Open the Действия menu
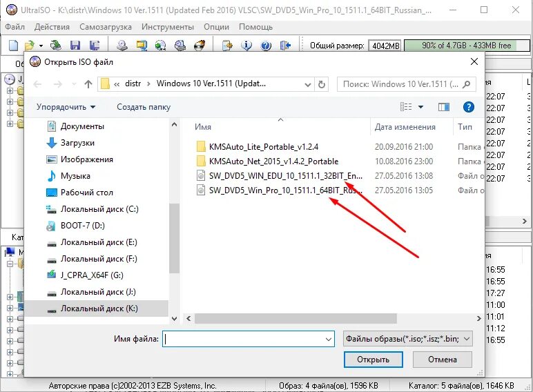 click(x=52, y=27)
